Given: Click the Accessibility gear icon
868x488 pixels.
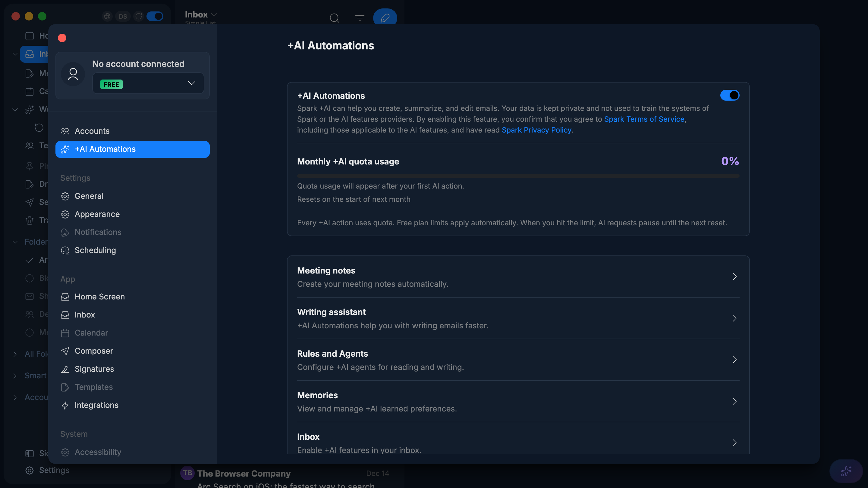Looking at the screenshot, I should click(x=65, y=452).
